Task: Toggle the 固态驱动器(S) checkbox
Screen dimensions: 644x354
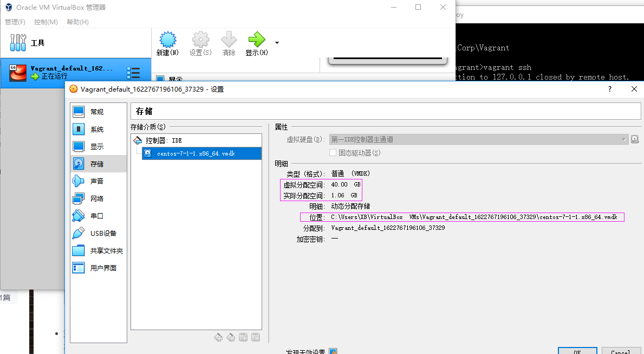Action: coord(333,152)
